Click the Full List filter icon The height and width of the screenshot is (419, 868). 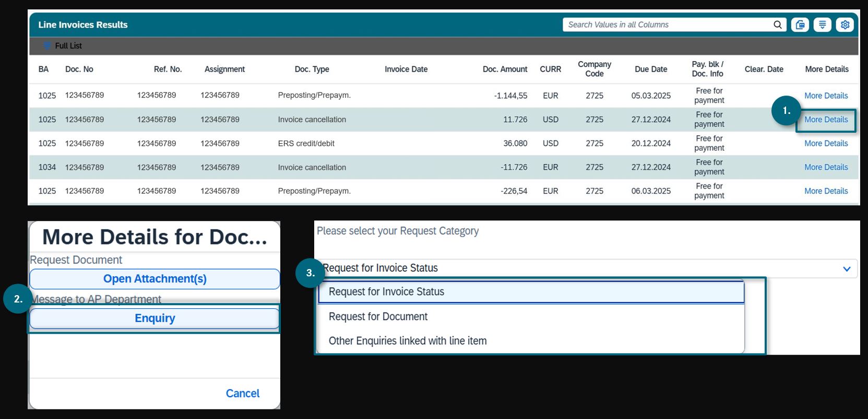(x=47, y=46)
